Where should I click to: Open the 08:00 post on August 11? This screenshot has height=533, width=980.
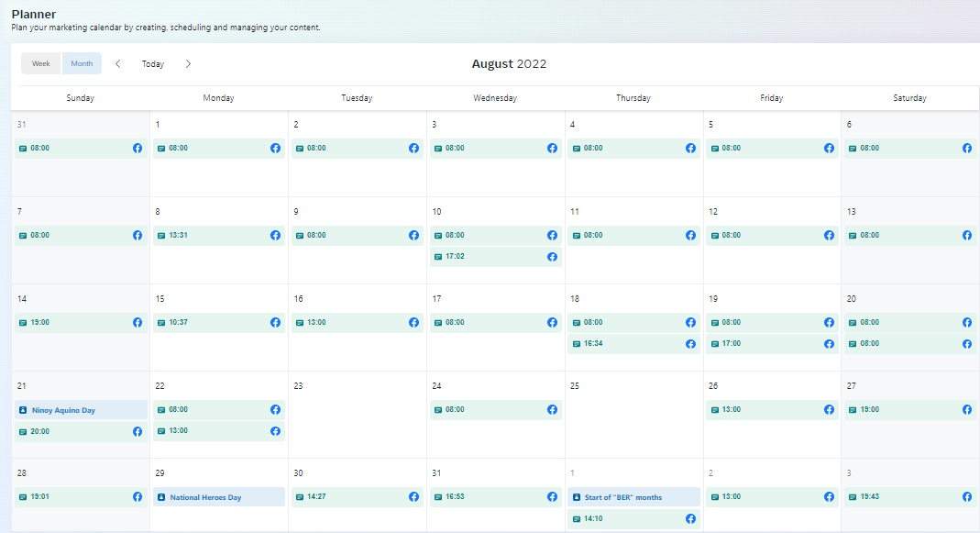coord(633,235)
